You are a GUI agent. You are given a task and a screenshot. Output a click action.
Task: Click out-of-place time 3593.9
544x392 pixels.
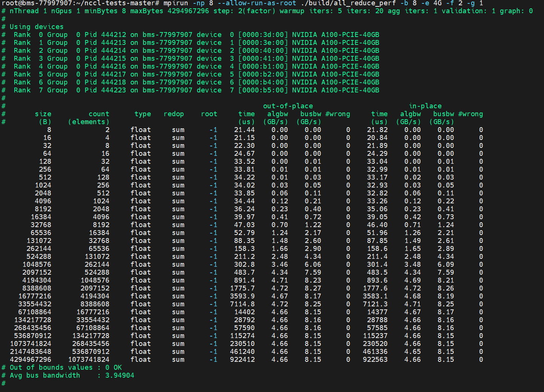point(242,296)
